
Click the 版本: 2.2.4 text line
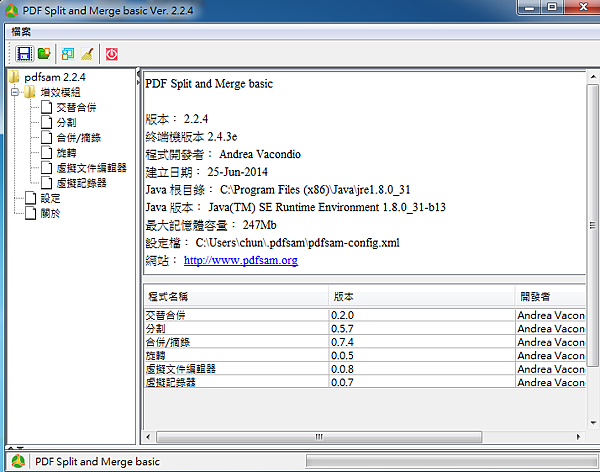(x=176, y=119)
